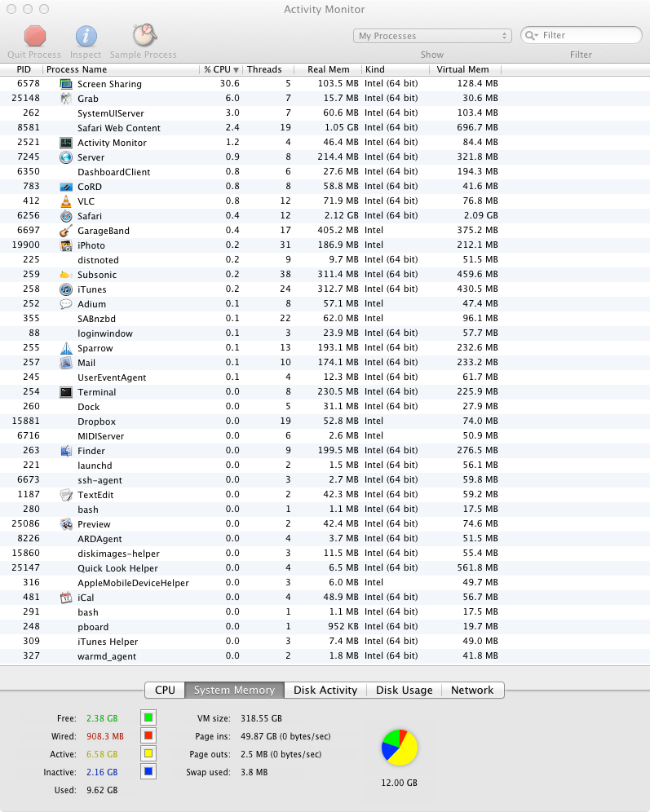Image resolution: width=650 pixels, height=812 pixels.
Task: Select the Adium chat bubble icon
Action: point(66,304)
